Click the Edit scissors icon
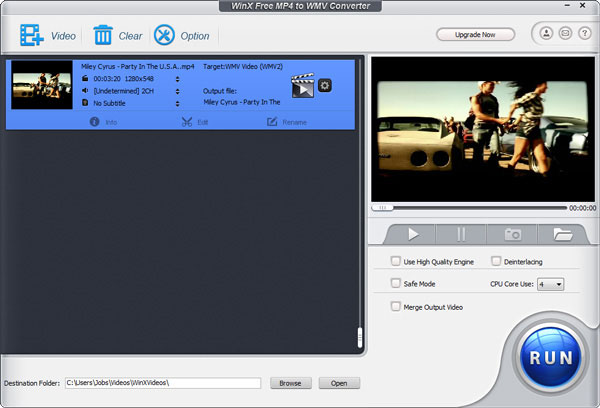The width and height of the screenshot is (600, 408). 187,122
